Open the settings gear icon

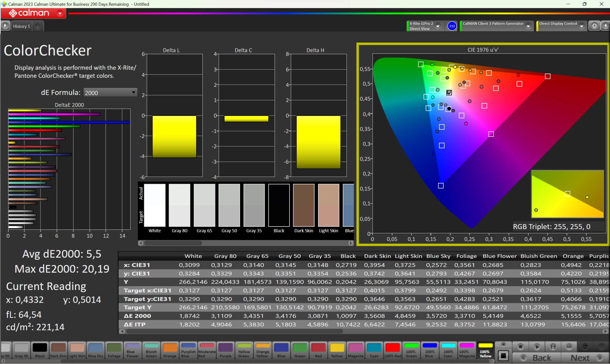point(594,26)
